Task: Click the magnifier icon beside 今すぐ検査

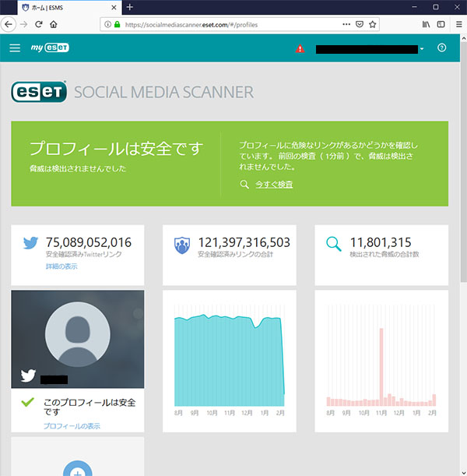Action: (244, 185)
